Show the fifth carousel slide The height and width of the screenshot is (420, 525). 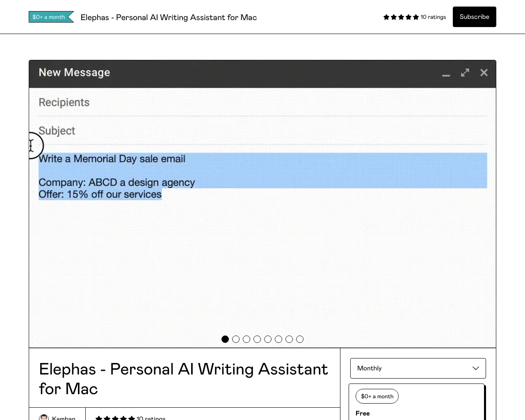[268, 339]
